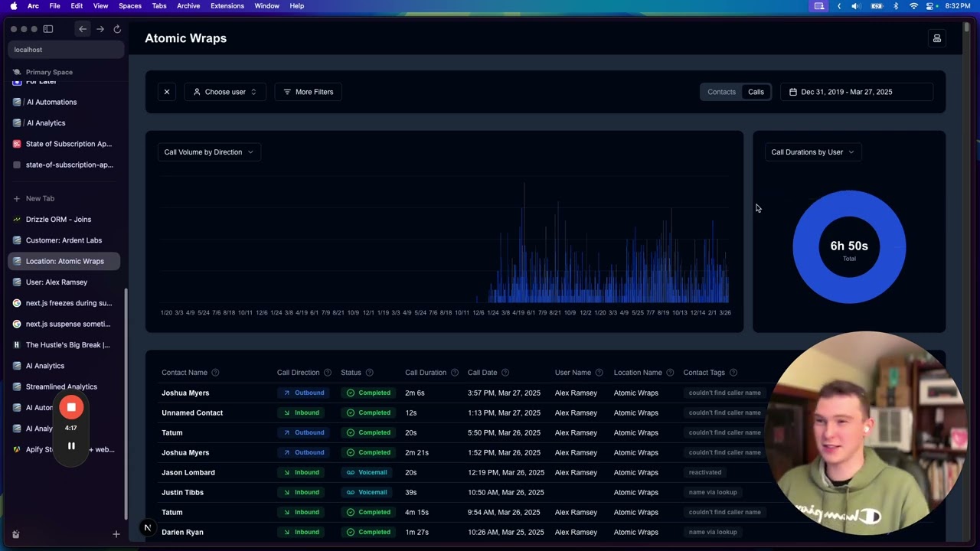Open the File menu
The height and width of the screenshot is (551, 980).
[x=55, y=6]
